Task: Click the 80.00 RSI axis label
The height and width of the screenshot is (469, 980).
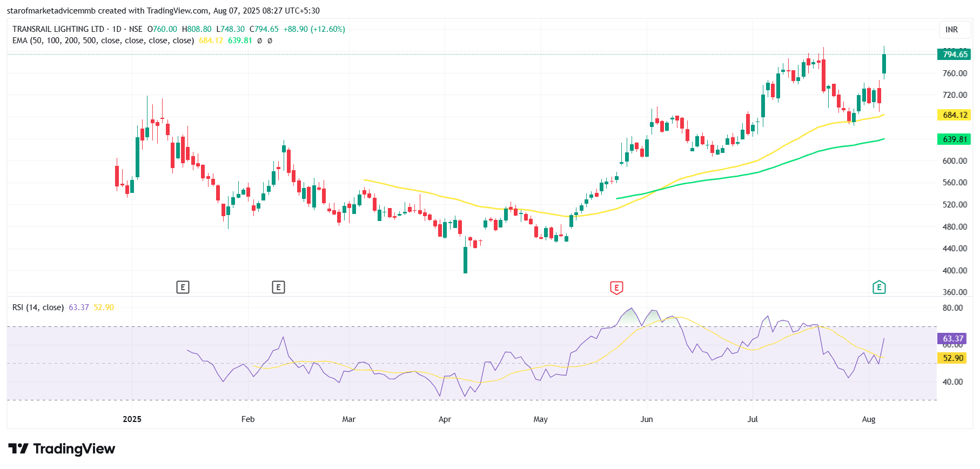Action: pos(953,308)
